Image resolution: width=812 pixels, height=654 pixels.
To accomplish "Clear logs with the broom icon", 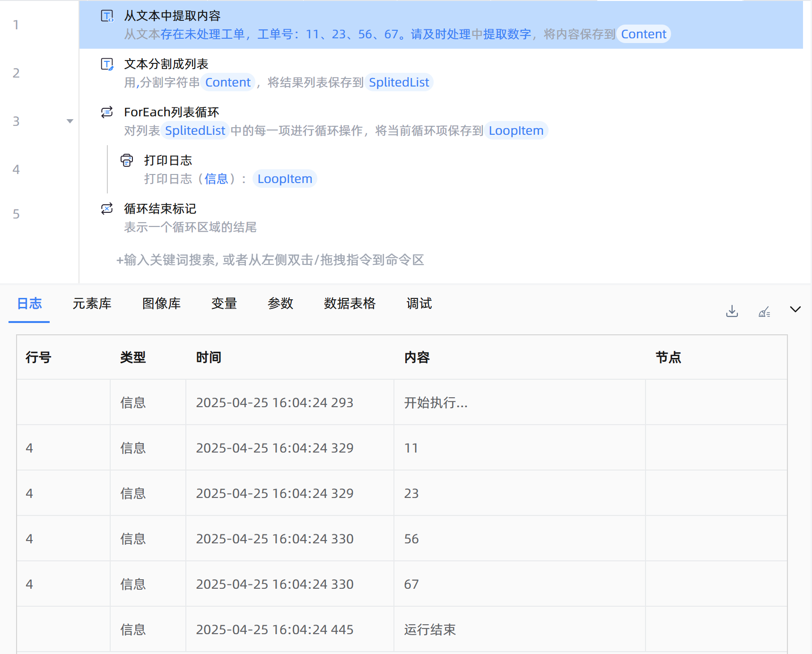I will [x=764, y=312].
